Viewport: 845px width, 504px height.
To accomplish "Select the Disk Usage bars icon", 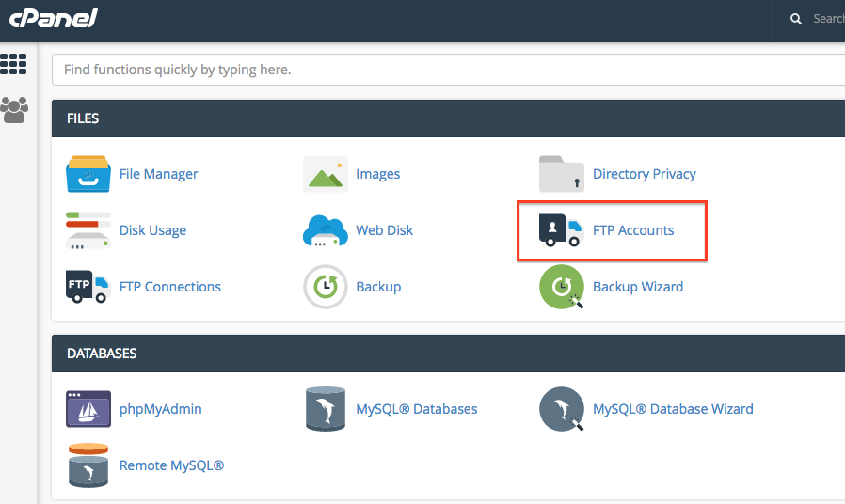I will [88, 230].
